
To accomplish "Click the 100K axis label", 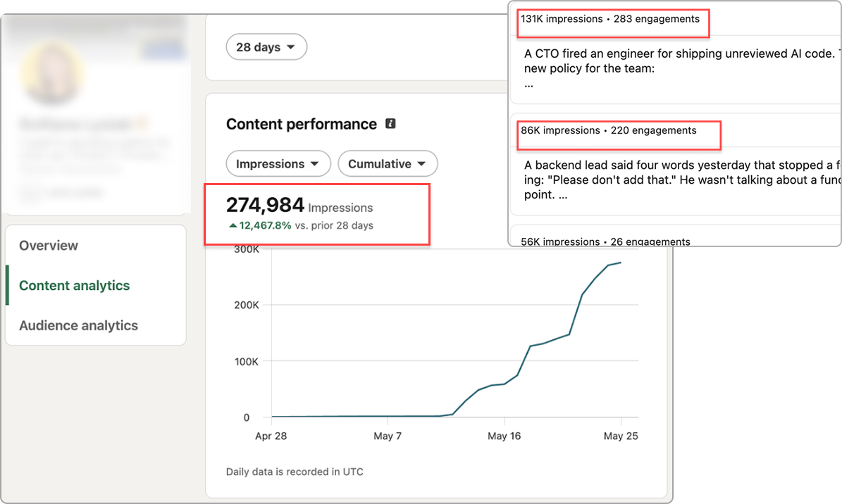I will click(x=247, y=361).
